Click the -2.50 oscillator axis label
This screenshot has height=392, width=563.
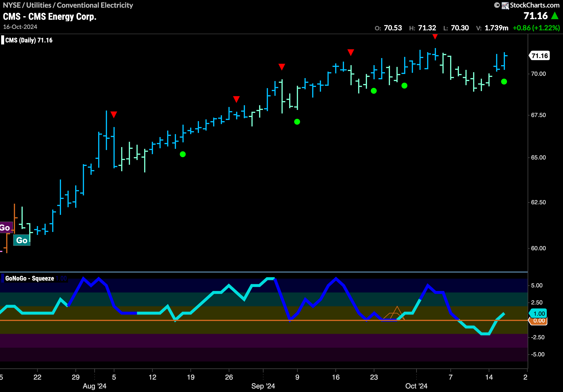point(538,337)
